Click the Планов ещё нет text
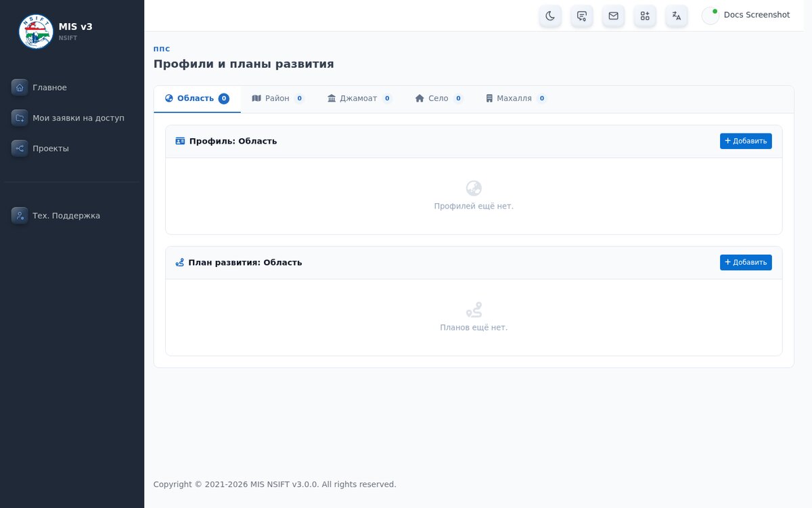The width and height of the screenshot is (812, 508). pyautogui.click(x=474, y=327)
